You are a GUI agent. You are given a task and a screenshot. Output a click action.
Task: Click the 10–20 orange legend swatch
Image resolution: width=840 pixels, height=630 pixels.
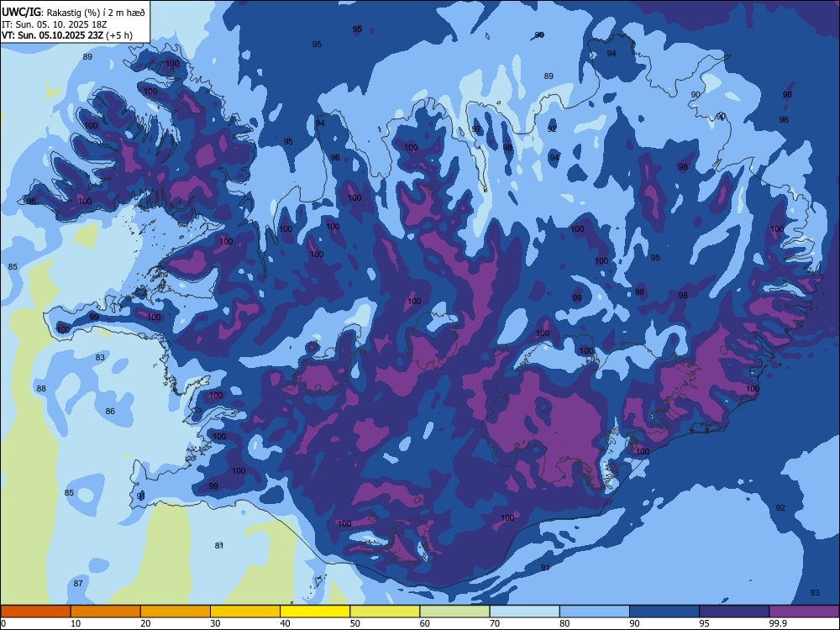pyautogui.click(x=106, y=612)
